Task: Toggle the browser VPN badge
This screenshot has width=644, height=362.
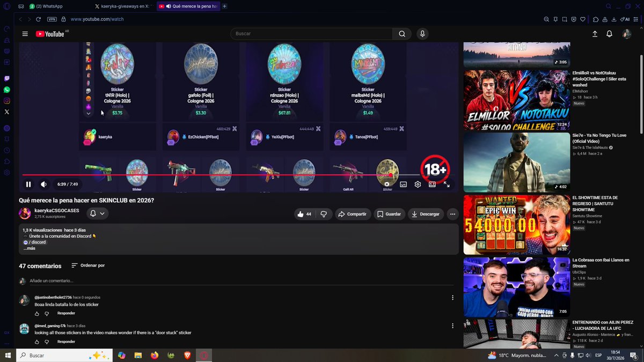Action: (x=52, y=19)
